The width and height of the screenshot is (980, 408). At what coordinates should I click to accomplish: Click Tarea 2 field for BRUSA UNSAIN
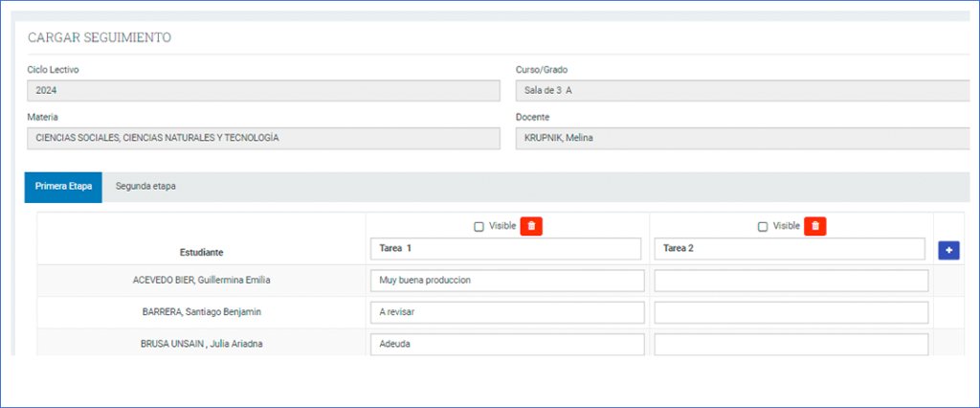(791, 344)
